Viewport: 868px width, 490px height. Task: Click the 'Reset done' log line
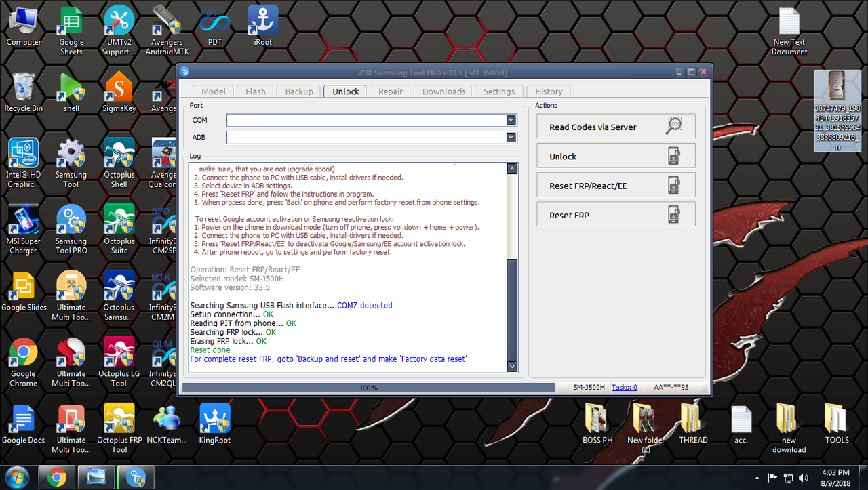(210, 350)
